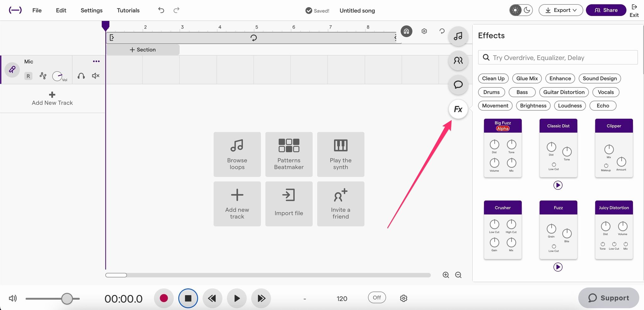Switch to dark mode with moon toggle

point(527,10)
